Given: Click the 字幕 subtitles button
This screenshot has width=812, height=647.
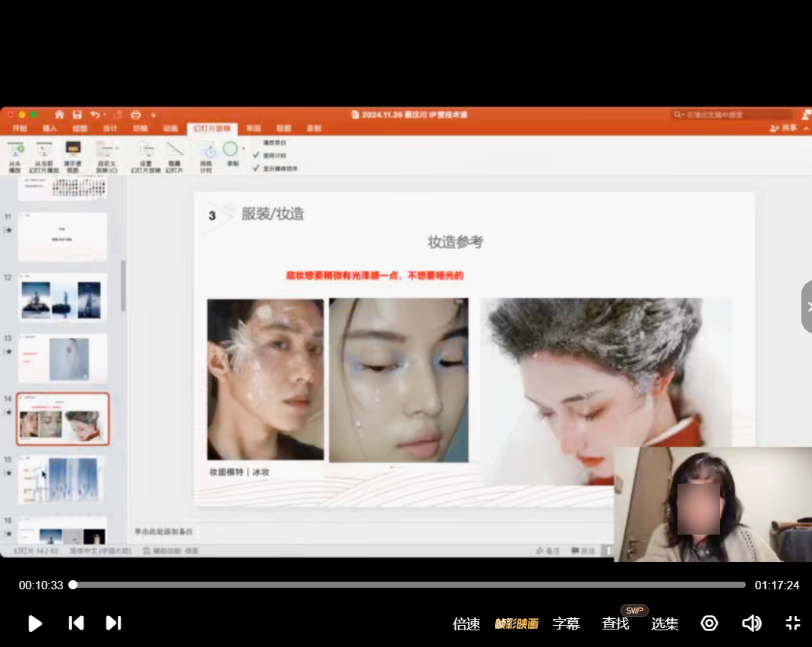Looking at the screenshot, I should (566, 624).
